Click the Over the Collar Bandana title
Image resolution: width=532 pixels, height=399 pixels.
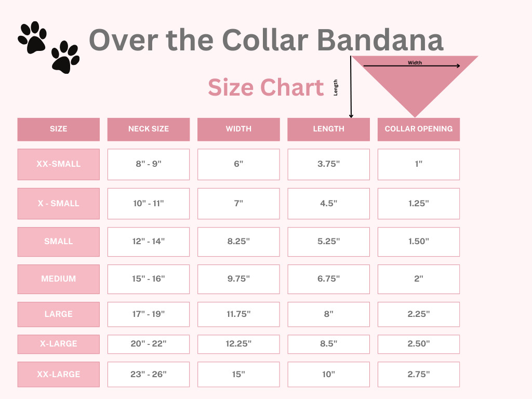coord(266,39)
